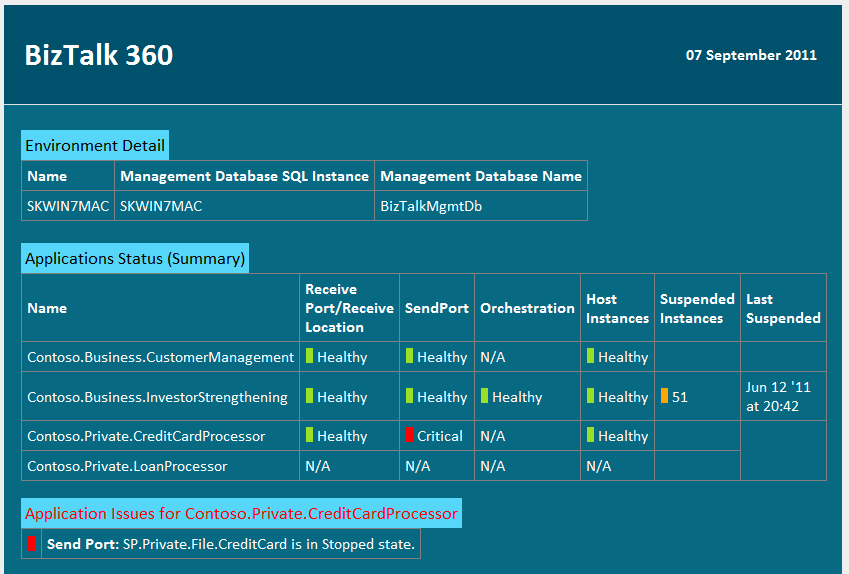The height and width of the screenshot is (574, 849).
Task: Click red Critical SendPort icon for CreditCardProcessor
Action: [409, 435]
